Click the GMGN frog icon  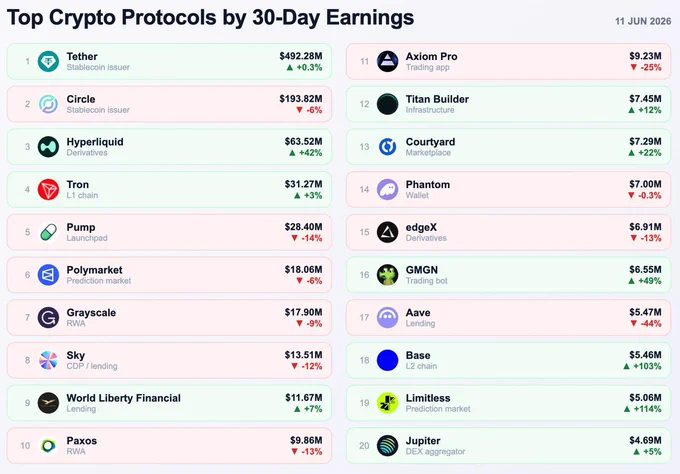387,275
